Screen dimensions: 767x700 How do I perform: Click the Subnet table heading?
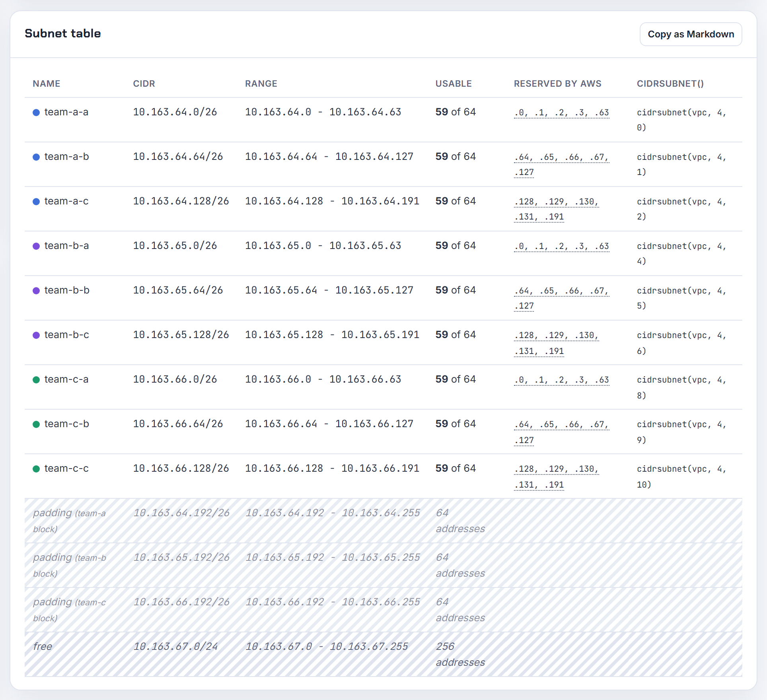point(63,33)
